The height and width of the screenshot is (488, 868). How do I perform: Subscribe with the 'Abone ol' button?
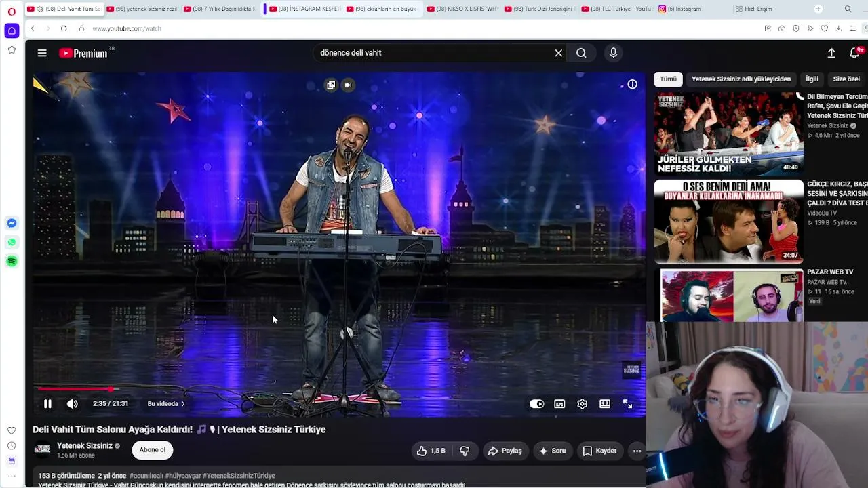(153, 450)
